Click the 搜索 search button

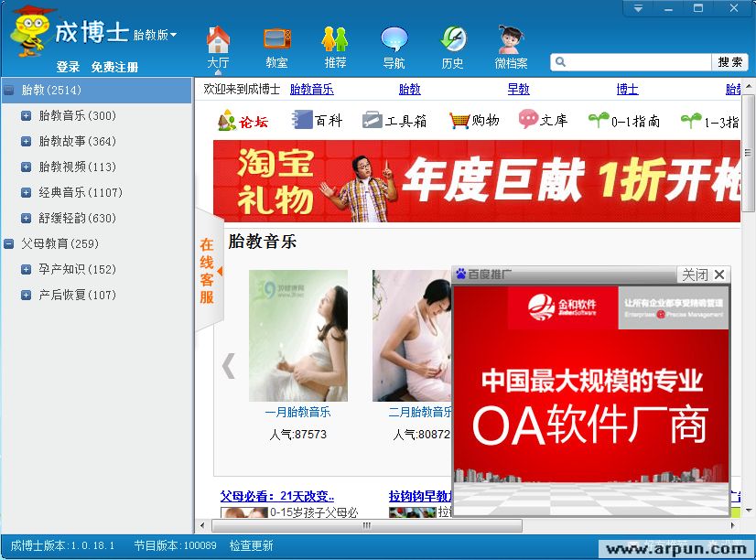[730, 62]
